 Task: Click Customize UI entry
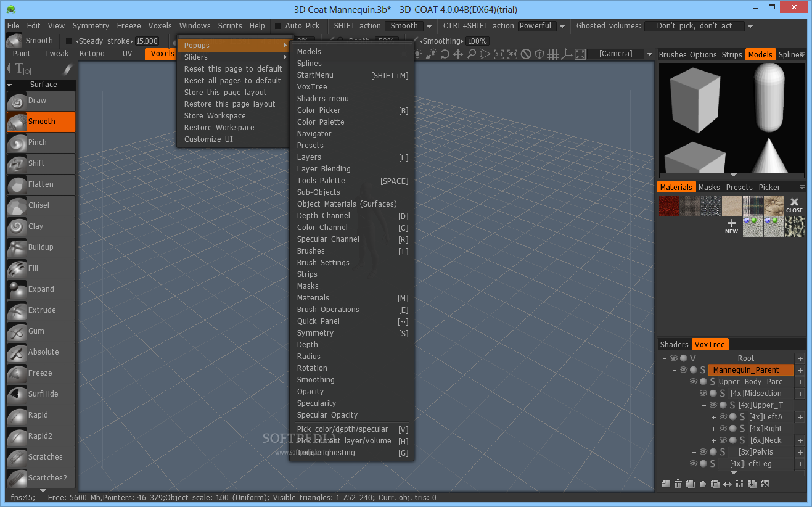pos(234,139)
